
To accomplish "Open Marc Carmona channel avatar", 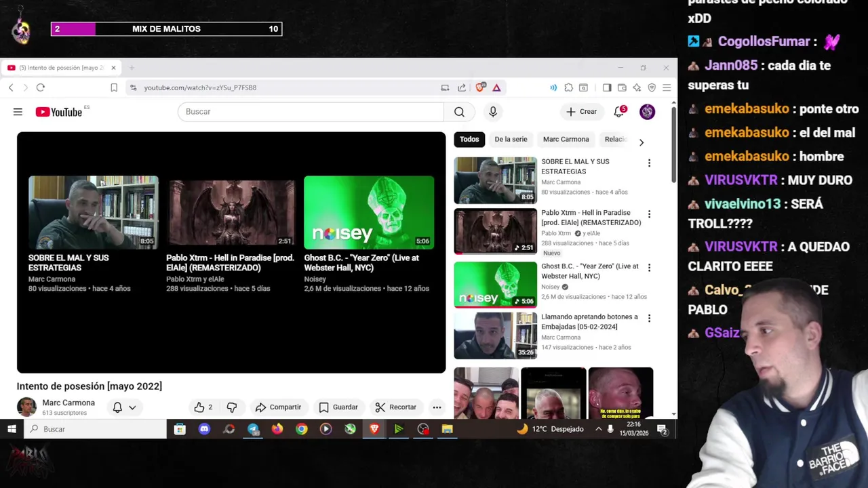I will (x=26, y=407).
